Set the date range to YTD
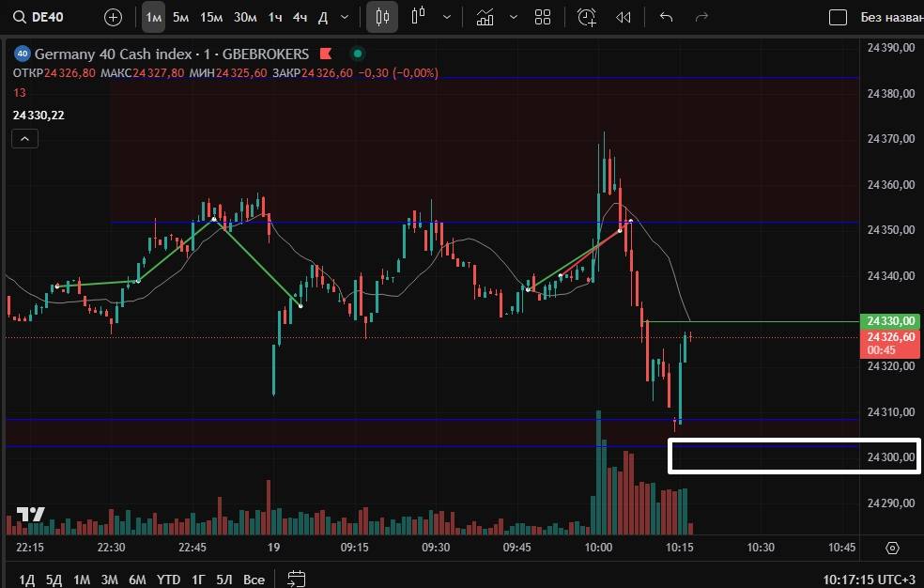The height and width of the screenshot is (588, 924). tap(168, 579)
